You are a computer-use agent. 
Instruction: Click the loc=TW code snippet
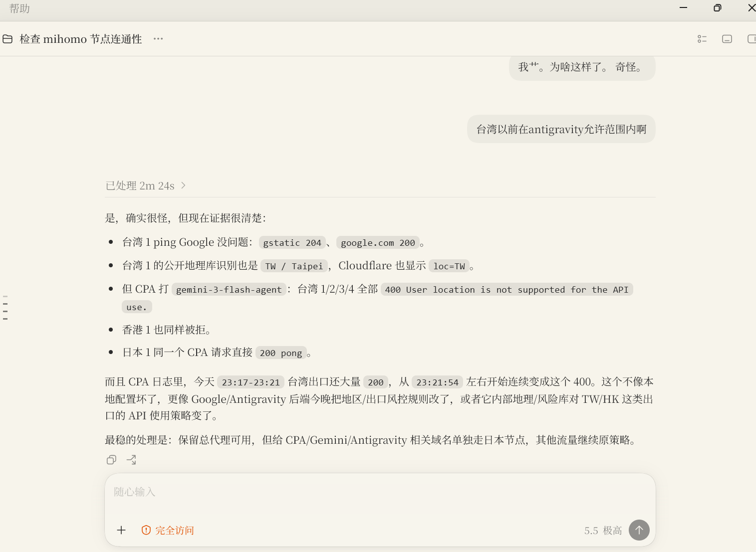449,266
